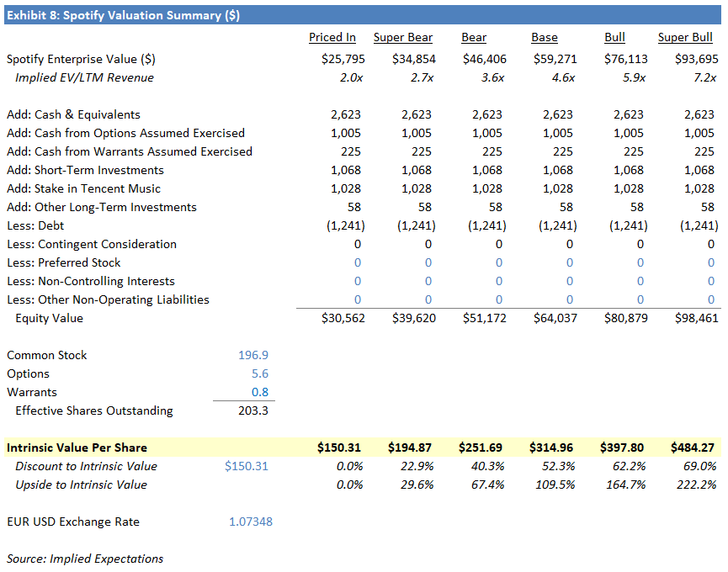This screenshot has height=572, width=728.
Task: Click the Intrinsic Value Per Share label
Action: (x=77, y=448)
